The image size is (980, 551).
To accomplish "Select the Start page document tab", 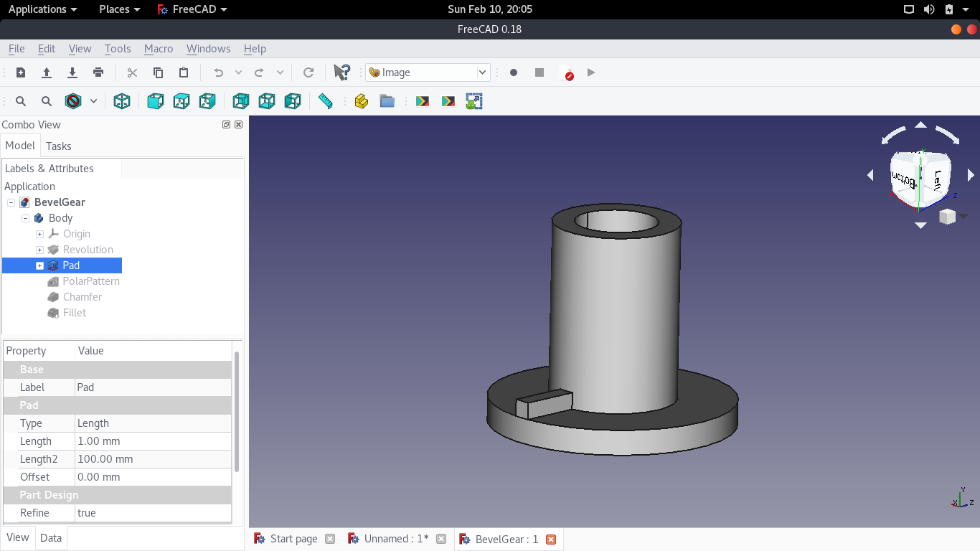I will 293,539.
